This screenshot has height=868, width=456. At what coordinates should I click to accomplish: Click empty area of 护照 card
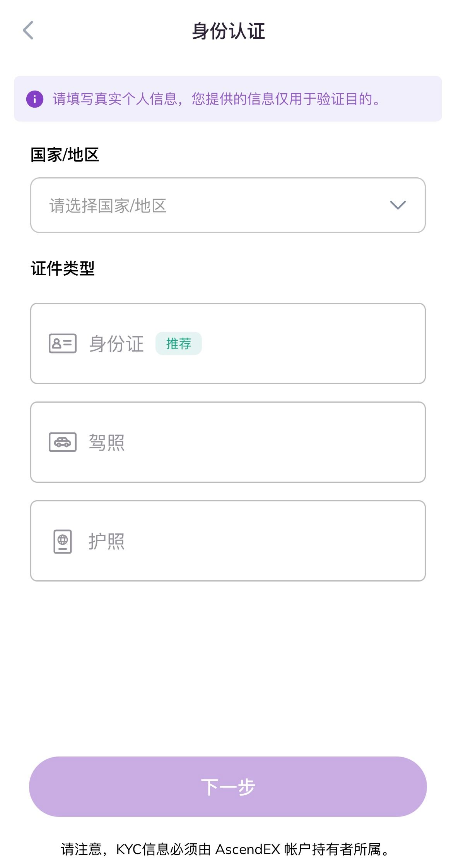click(290, 541)
